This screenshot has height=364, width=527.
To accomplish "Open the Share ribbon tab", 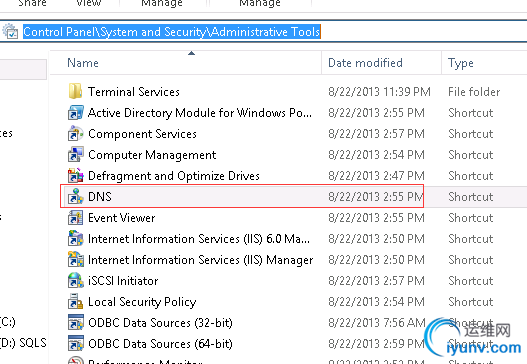I will [32, 3].
